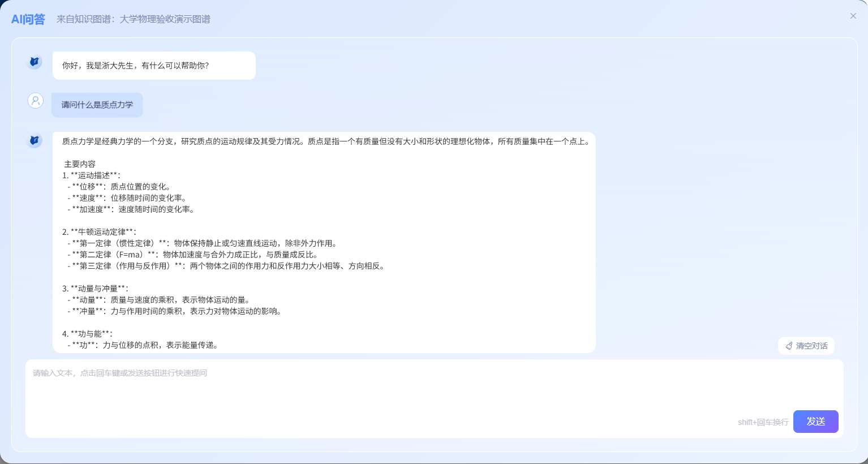868x464 pixels.
Task: Click the 主要内容 heading in the answer
Action: [x=80, y=164]
